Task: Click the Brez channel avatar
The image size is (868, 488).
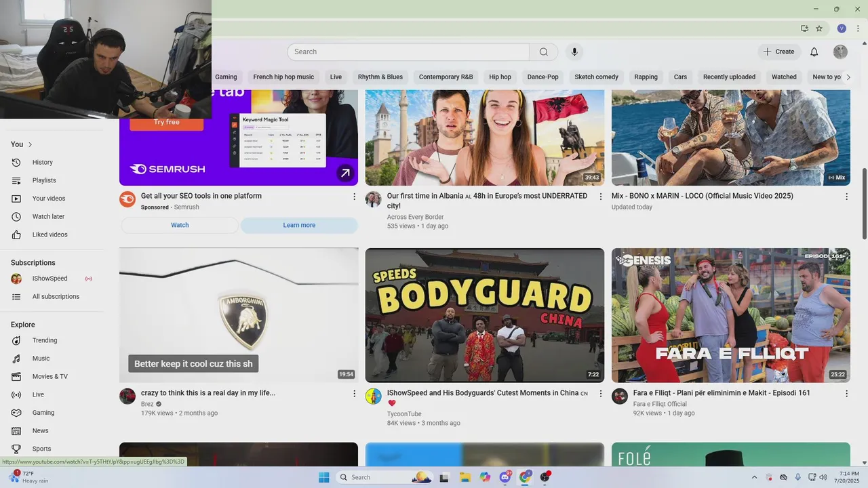Action: click(x=127, y=396)
